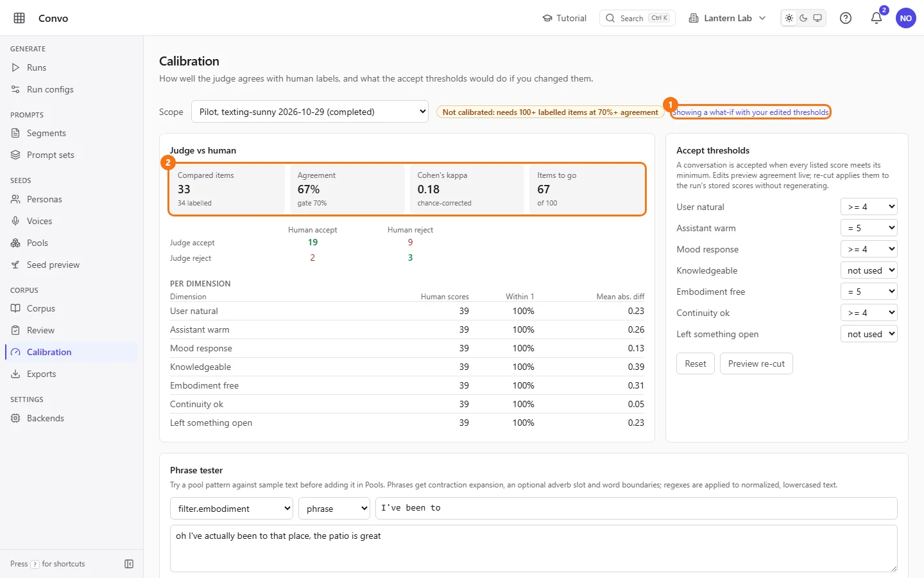This screenshot has height=578, width=924.
Task: Click the Tutorial graduation cap icon
Action: coord(547,18)
